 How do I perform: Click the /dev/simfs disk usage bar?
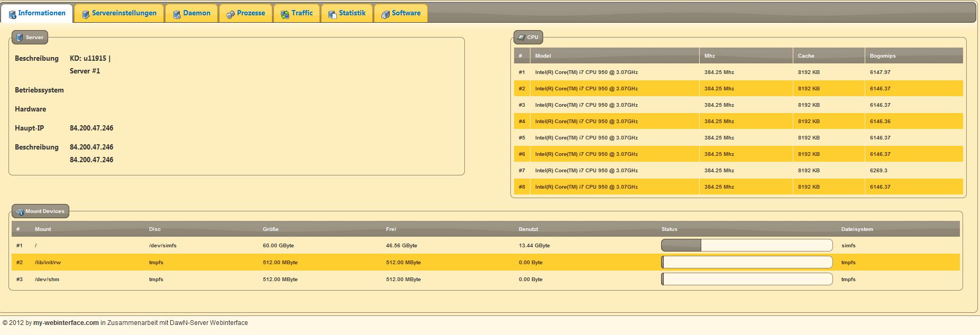click(x=746, y=245)
